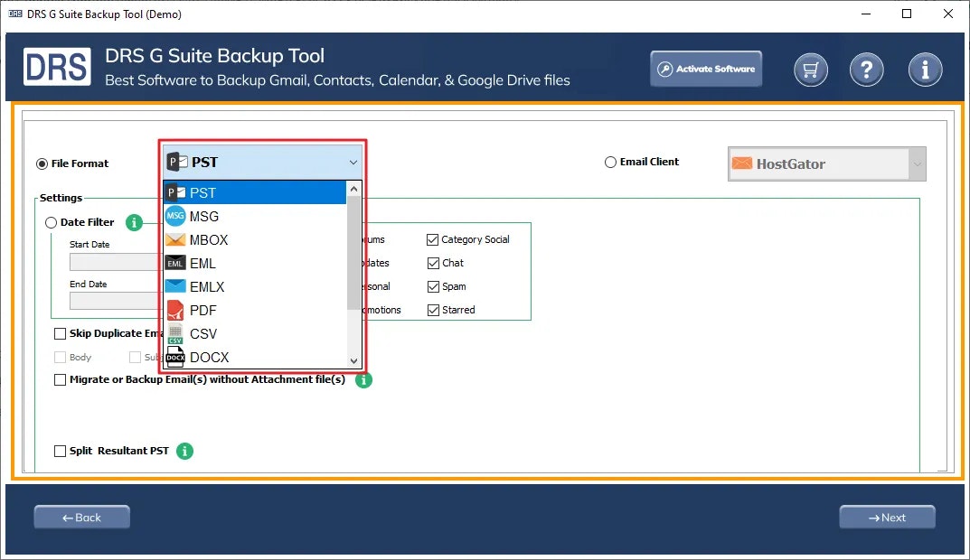The image size is (970, 560).
Task: Proceed with the Next button
Action: click(x=887, y=518)
